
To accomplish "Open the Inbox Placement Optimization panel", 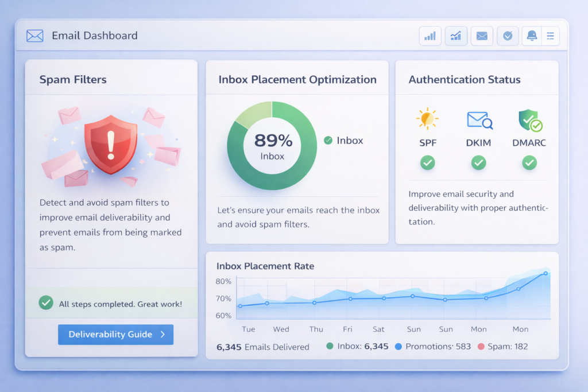I will [x=297, y=79].
